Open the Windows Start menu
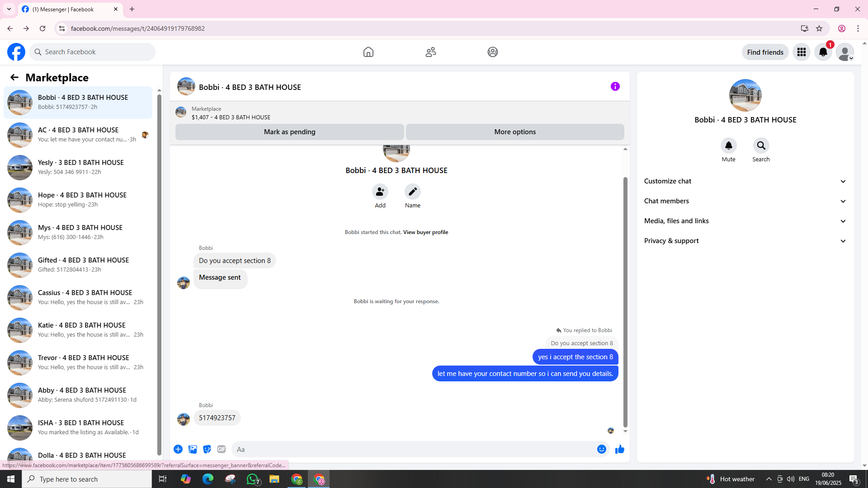The height and width of the screenshot is (488, 868). [x=11, y=479]
